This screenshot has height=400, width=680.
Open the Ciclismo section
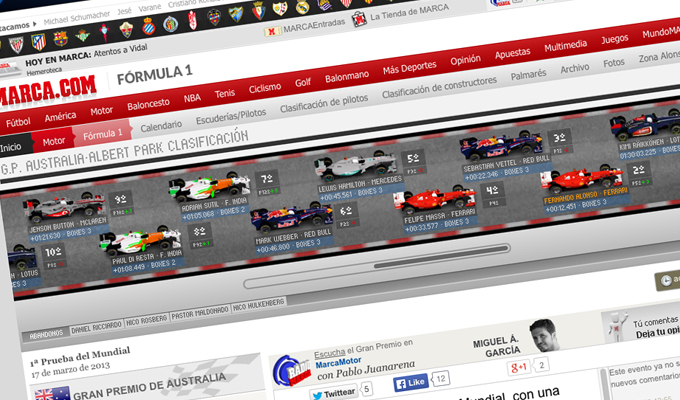(x=265, y=88)
